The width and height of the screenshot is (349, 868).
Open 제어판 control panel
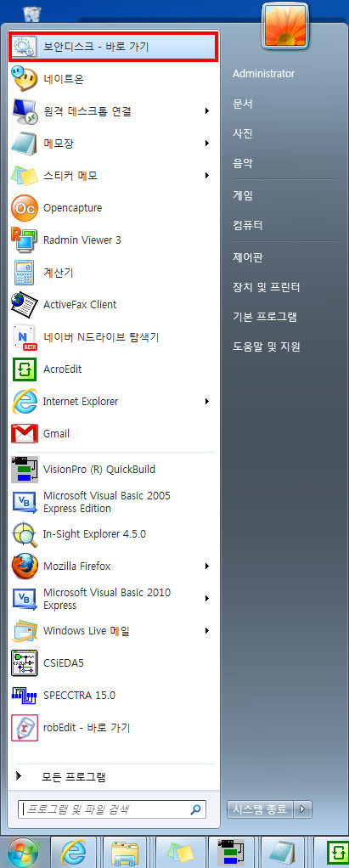pyautogui.click(x=247, y=257)
